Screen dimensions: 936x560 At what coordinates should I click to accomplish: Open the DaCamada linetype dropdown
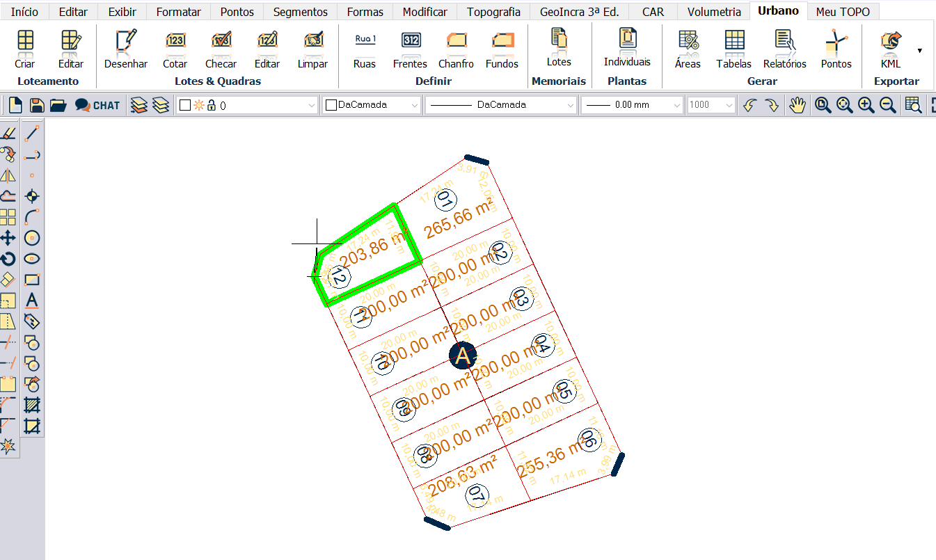coord(569,104)
